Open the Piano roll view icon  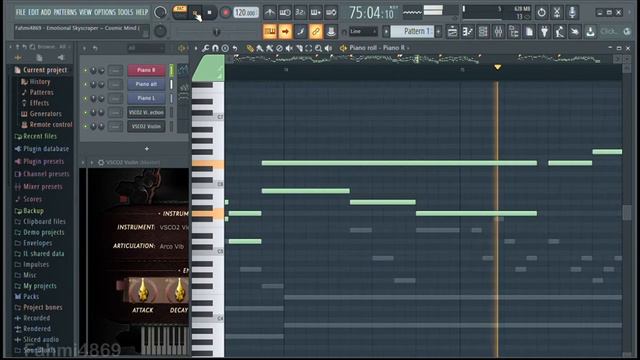click(x=468, y=31)
